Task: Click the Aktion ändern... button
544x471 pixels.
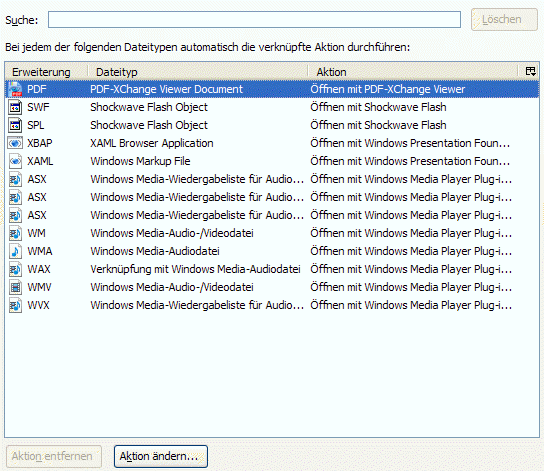Action: [x=161, y=456]
